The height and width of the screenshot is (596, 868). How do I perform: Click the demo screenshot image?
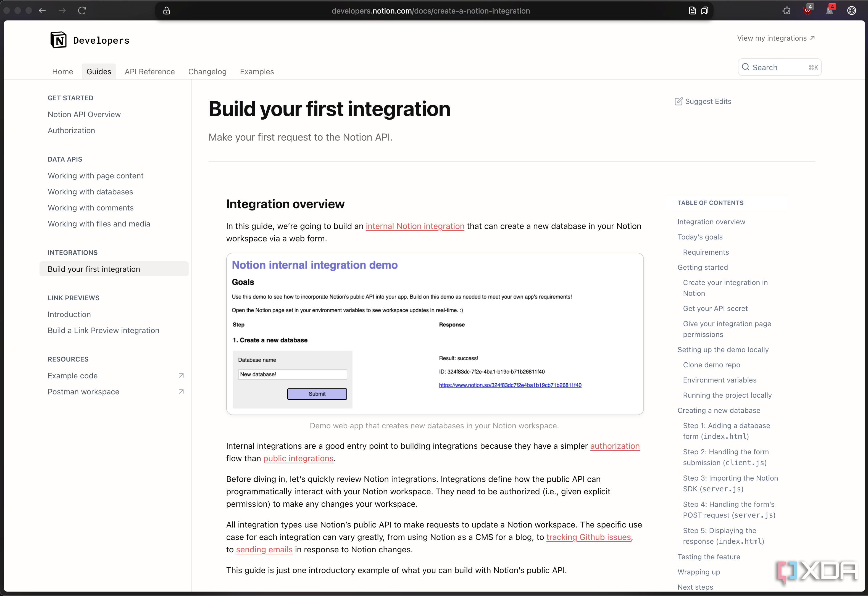(x=435, y=334)
